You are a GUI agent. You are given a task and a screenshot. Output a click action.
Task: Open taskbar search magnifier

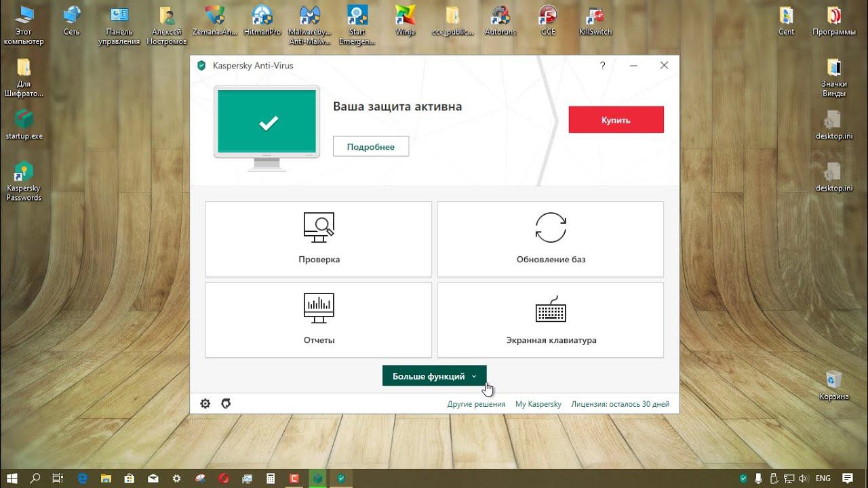pyautogui.click(x=35, y=479)
